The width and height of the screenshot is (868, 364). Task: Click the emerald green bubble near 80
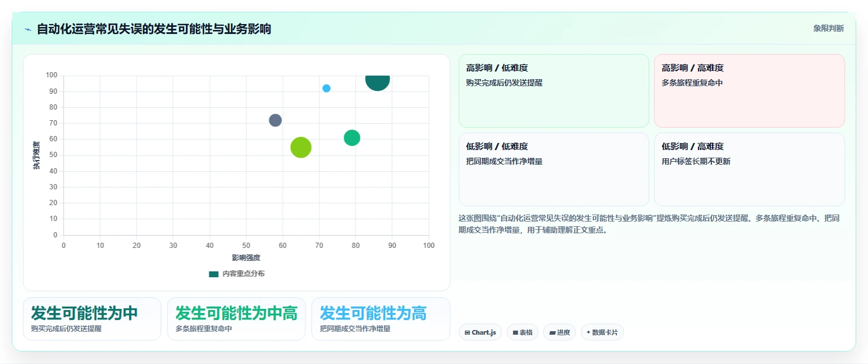click(x=352, y=138)
